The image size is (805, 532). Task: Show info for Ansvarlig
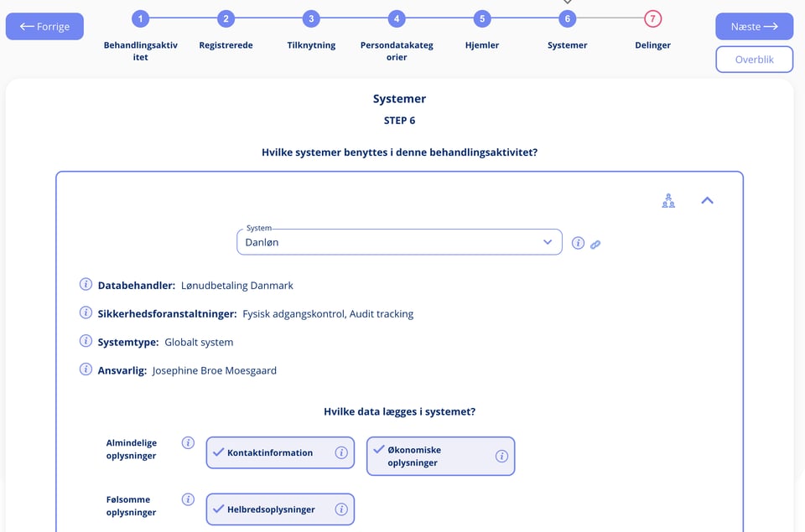86,369
